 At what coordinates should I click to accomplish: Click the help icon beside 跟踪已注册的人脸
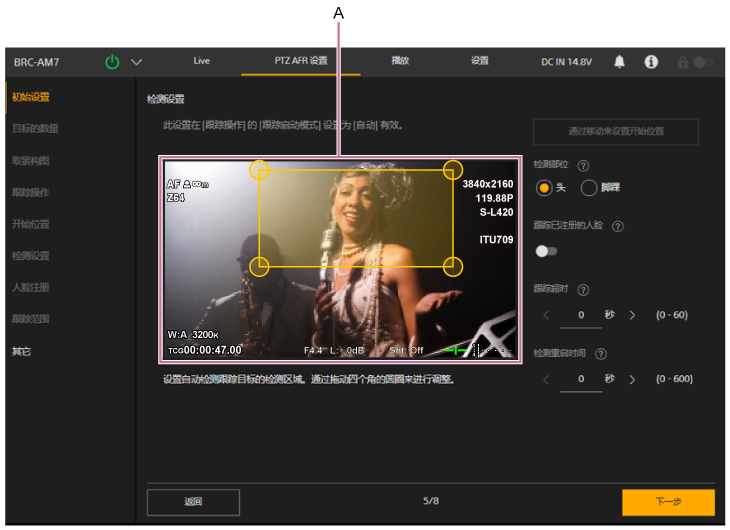(x=617, y=227)
